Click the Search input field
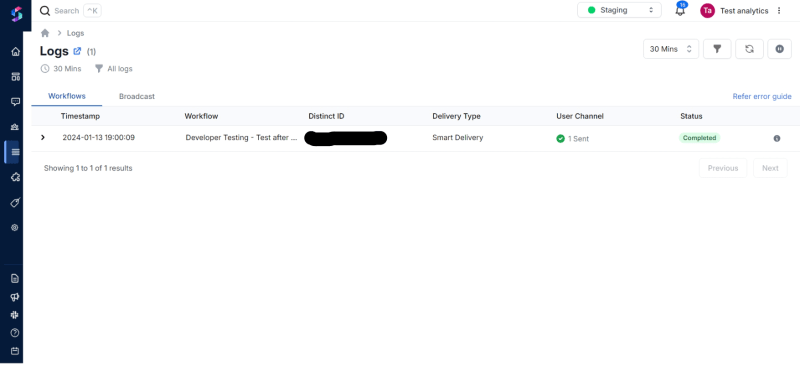 70,11
